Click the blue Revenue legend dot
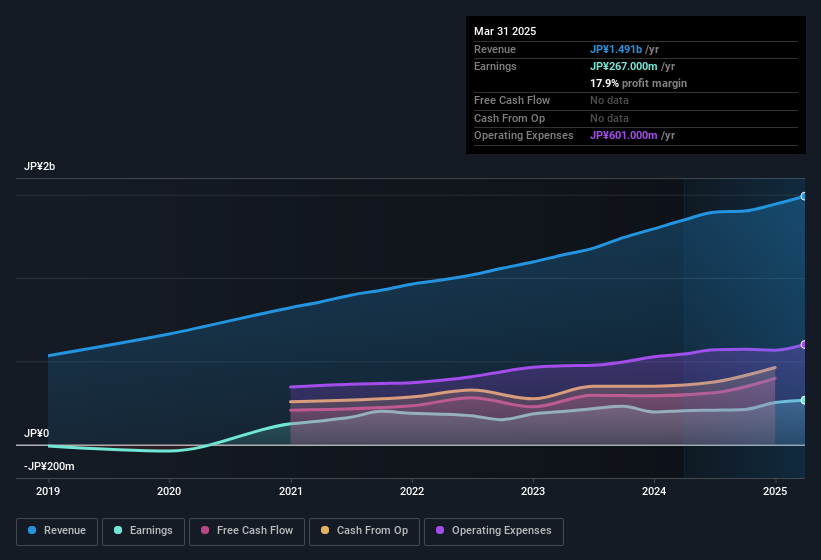Screen dimensions: 821x560 tap(32, 530)
